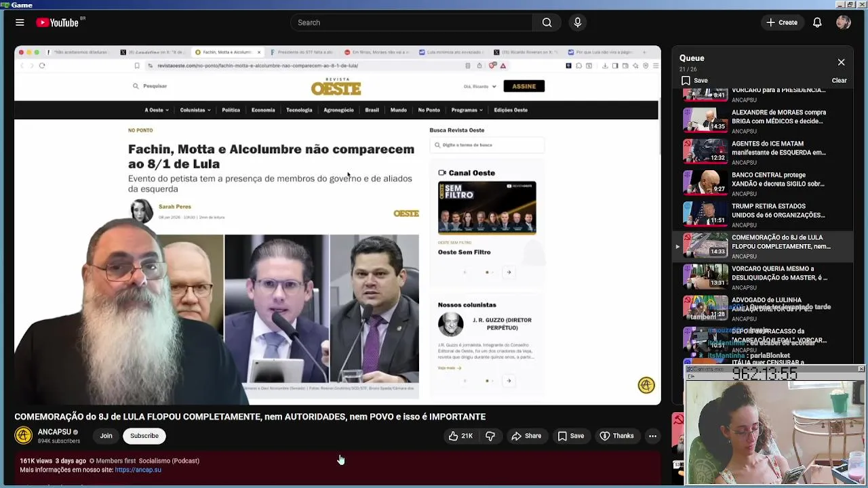Click the Socialismo (Podcast) description text
Image resolution: width=868 pixels, height=488 pixels.
[169, 461]
